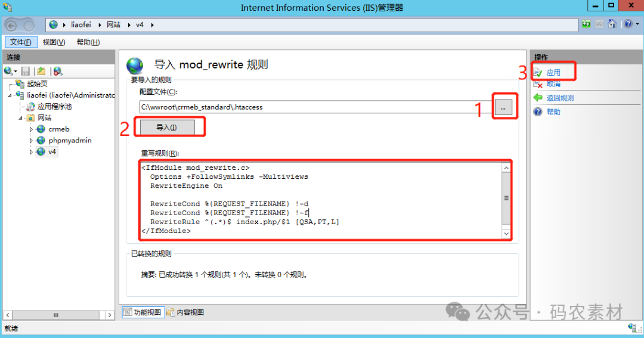Image resolution: width=644 pixels, height=338 pixels.
Task: Expand the phpmyadmin site node
Action: 31,141
